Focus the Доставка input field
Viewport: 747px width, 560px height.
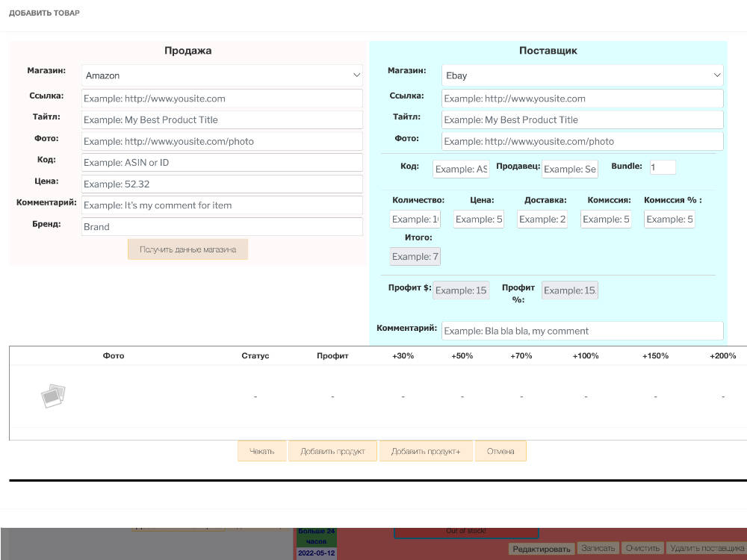click(542, 219)
